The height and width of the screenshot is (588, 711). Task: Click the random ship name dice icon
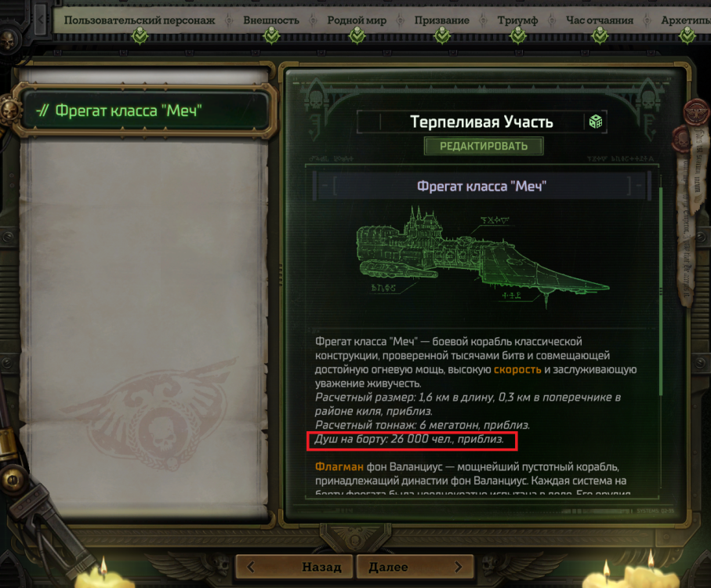pos(595,122)
